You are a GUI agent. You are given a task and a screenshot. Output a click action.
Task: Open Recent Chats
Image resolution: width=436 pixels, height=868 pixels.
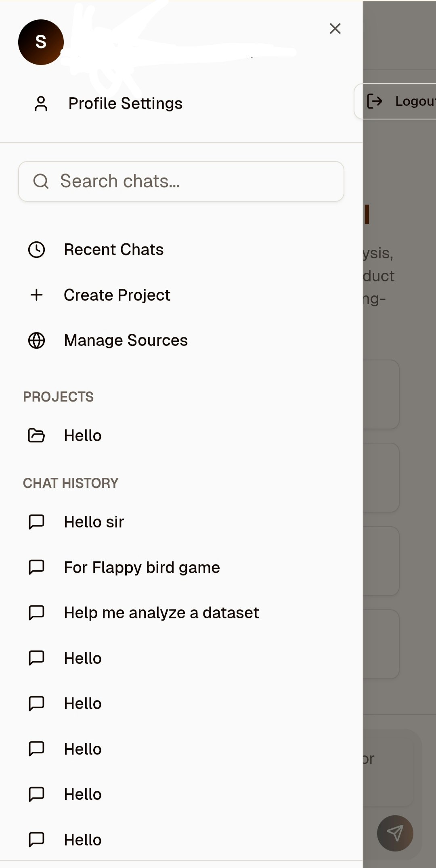point(113,249)
